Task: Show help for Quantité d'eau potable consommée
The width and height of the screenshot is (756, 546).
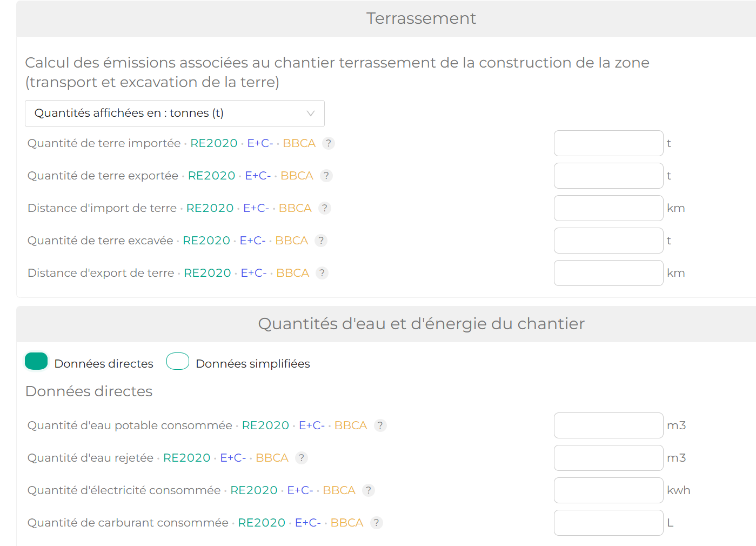Action: point(380,425)
